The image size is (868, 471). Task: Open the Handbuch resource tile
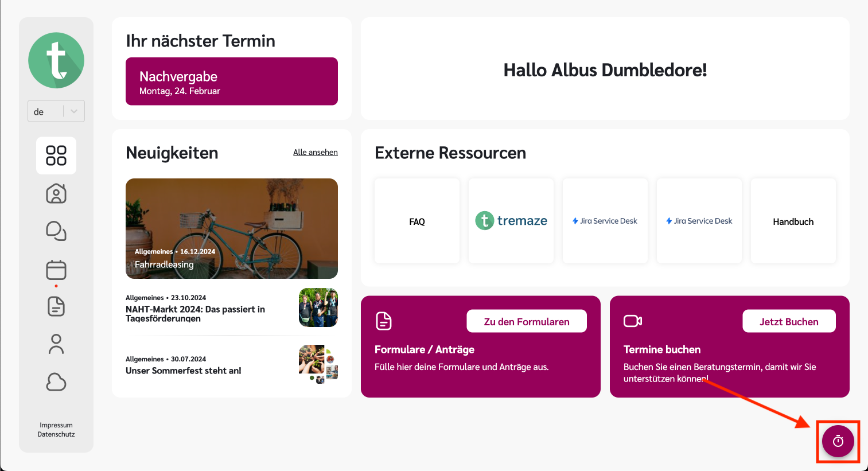point(793,221)
